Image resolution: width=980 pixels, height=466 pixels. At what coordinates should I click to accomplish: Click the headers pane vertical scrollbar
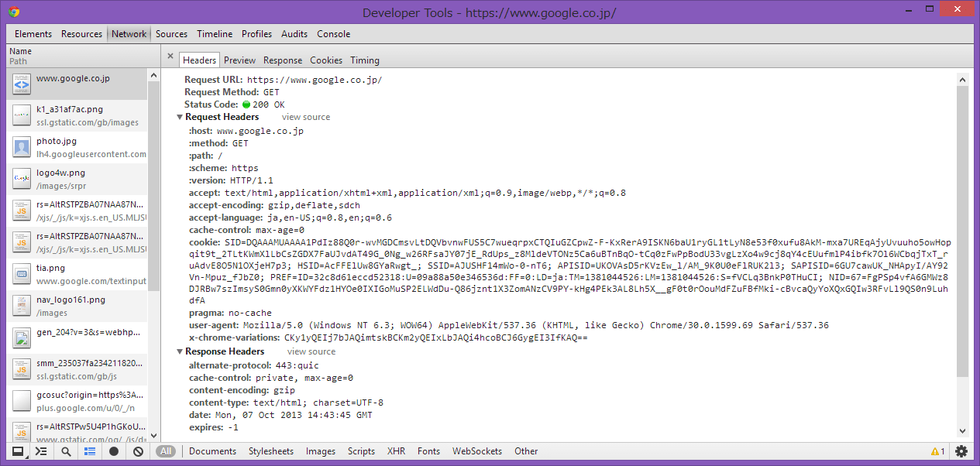[962, 231]
